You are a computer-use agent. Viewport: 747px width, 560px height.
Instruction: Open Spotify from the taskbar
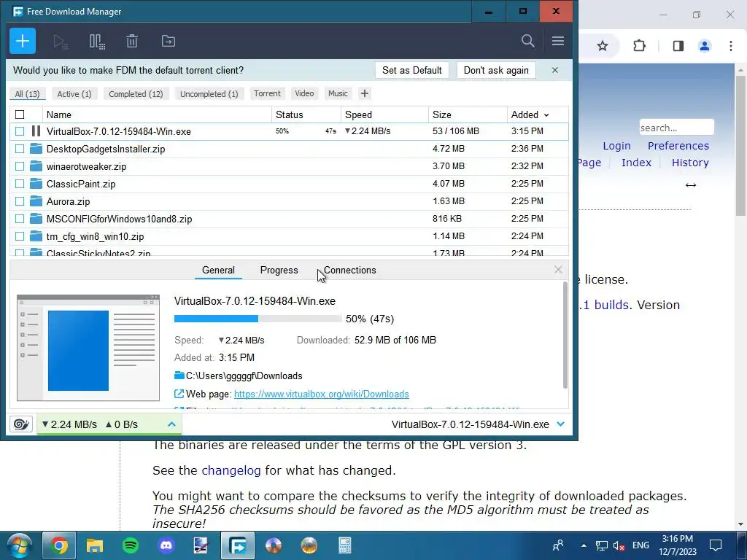pos(130,545)
